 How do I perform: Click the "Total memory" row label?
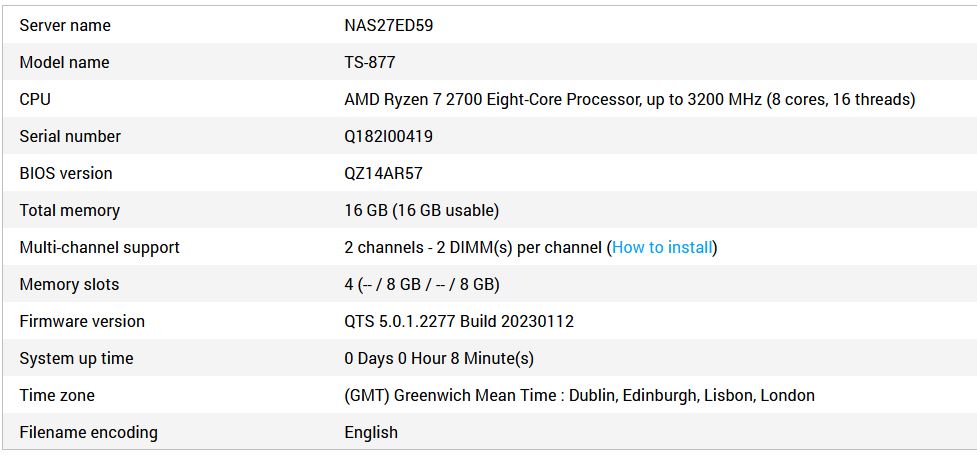pyautogui.click(x=70, y=210)
